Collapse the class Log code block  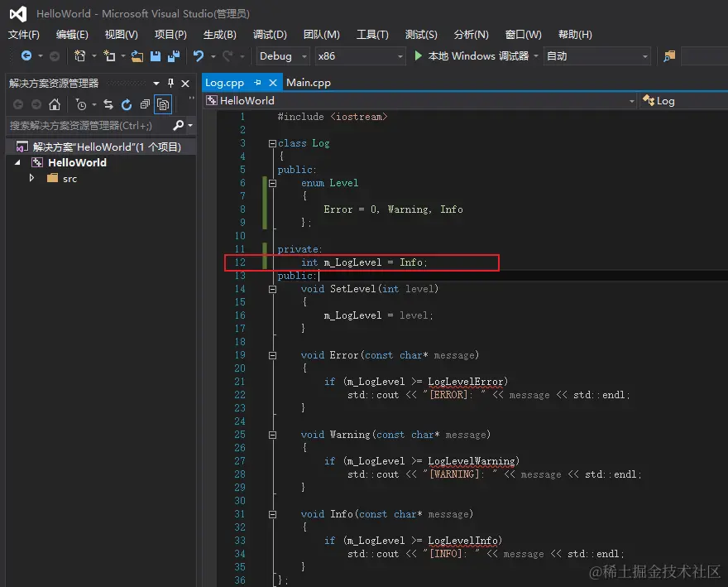pos(272,143)
